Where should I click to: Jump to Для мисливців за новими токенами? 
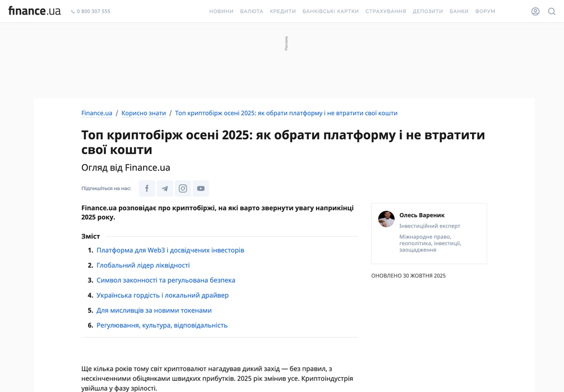point(154,310)
